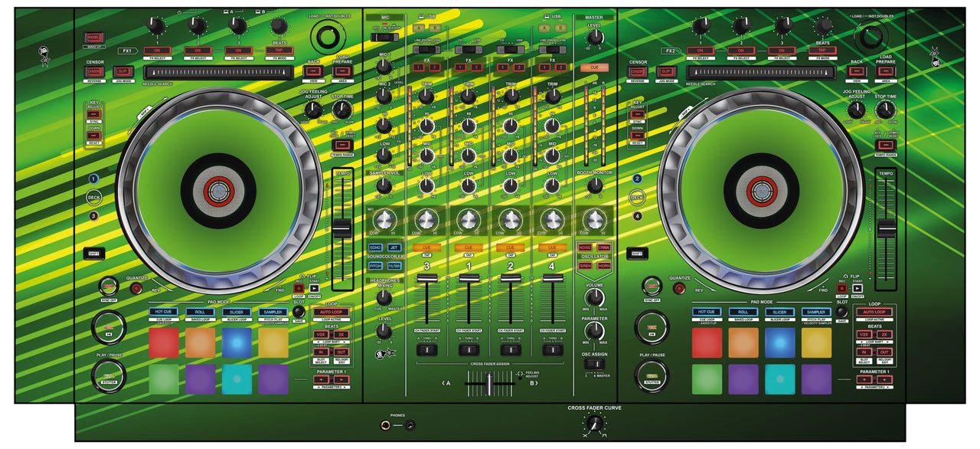Image resolution: width=980 pixels, height=449 pixels.
Task: Click the cyan performance pad on the left deck
Action: (x=237, y=379)
